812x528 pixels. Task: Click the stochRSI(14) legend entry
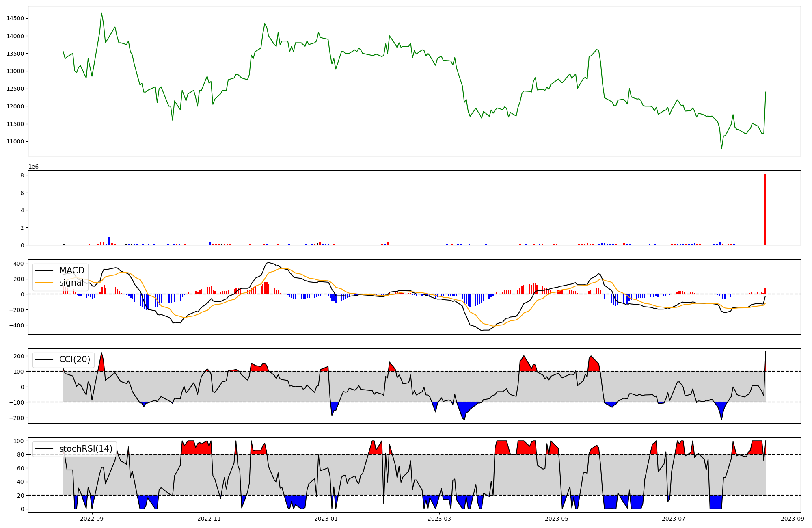point(85,449)
